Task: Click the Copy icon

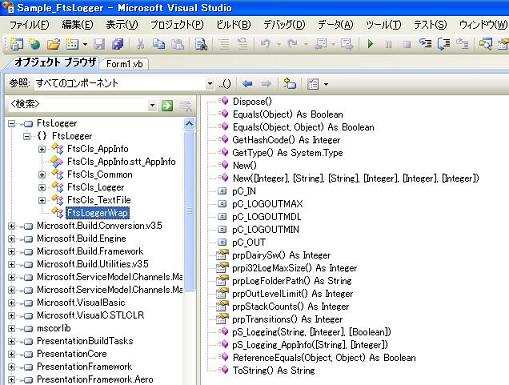Action: coord(159,44)
